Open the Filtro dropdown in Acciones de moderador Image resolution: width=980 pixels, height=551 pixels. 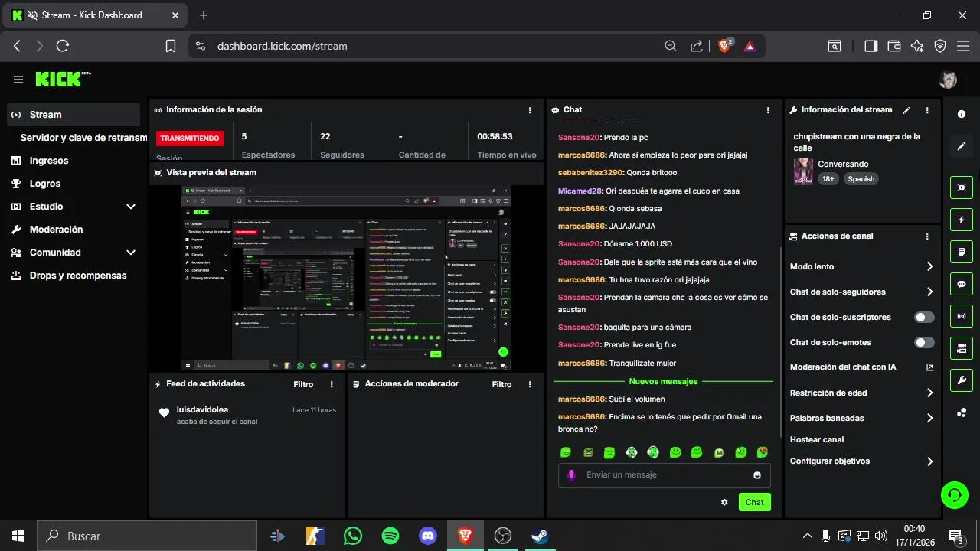coord(501,384)
